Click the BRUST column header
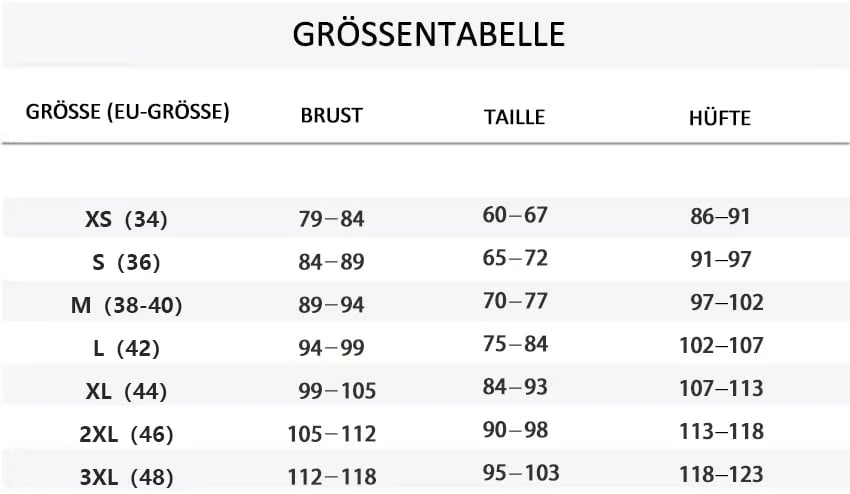 (x=331, y=116)
